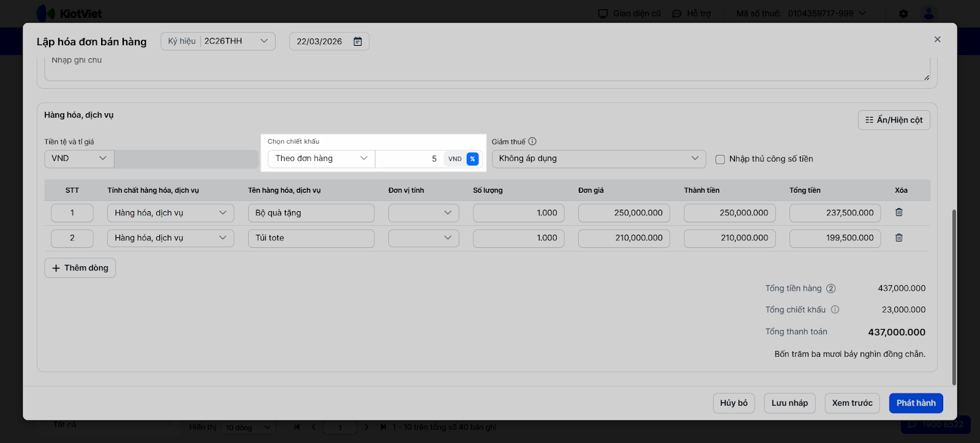980x443 pixels.
Task: Click info icon beside Giảm thuế
Action: point(532,141)
